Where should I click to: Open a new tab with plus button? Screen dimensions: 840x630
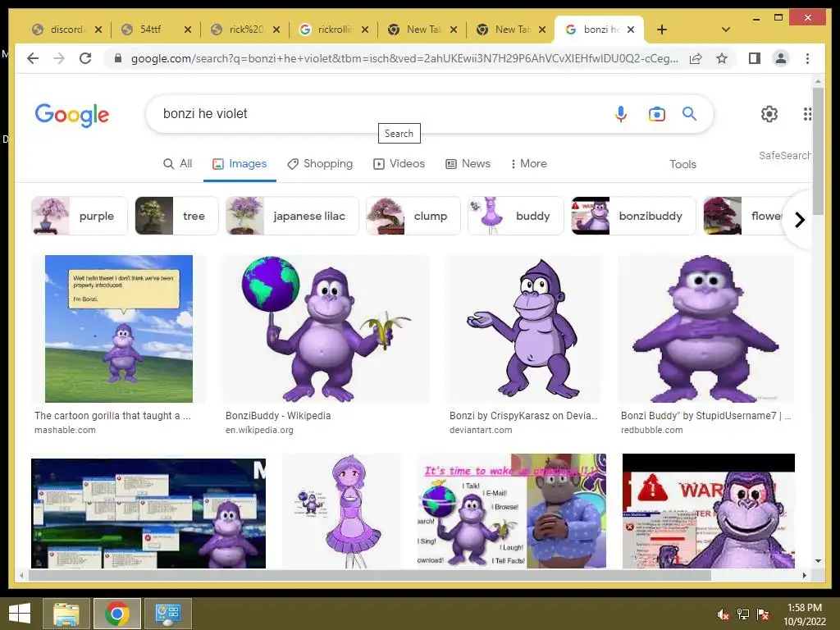pos(662,30)
